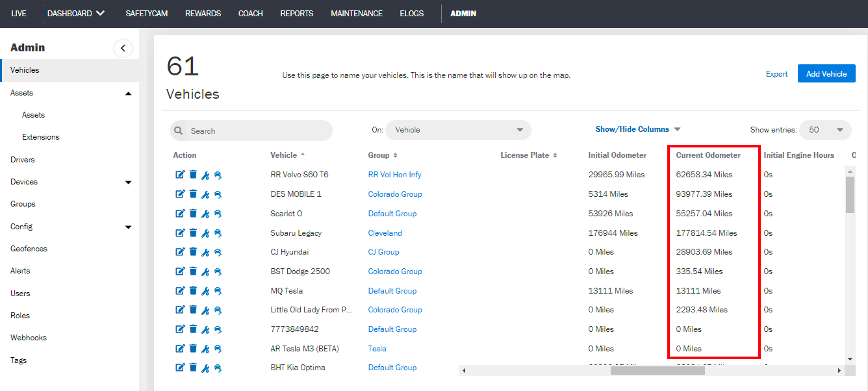868x391 pixels.
Task: Open the search On: Vehicle dropdown
Action: point(459,130)
